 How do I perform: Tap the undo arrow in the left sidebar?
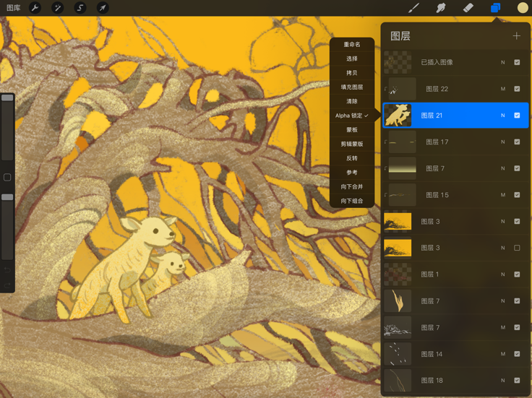click(x=7, y=270)
